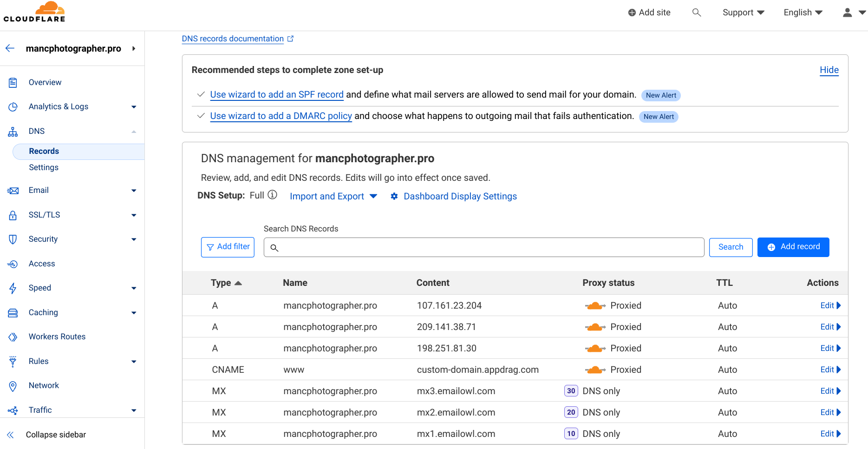The image size is (868, 449).
Task: Click the Caching drive icon
Action: pos(13,313)
